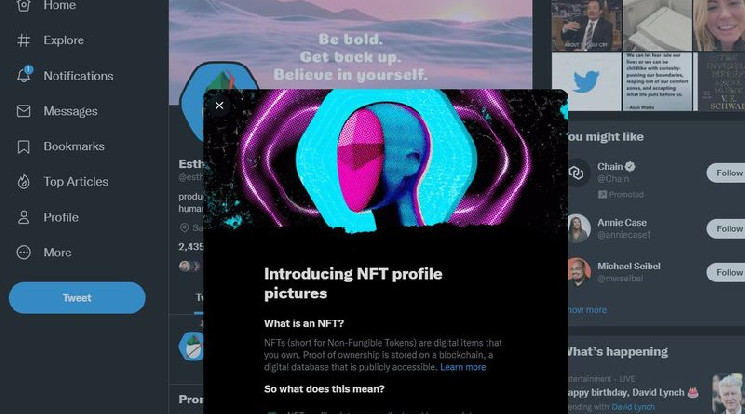Close the NFT profile pictures dialog
This screenshot has height=414, width=745.
219,106
